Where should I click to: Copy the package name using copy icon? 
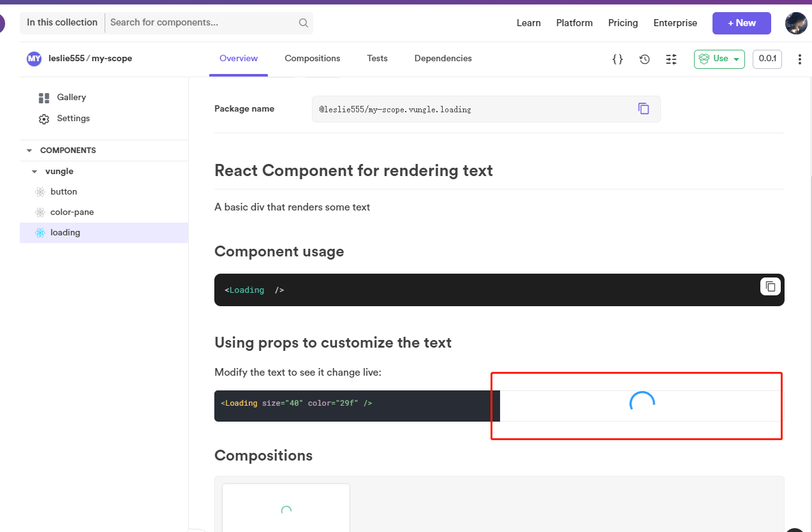pos(644,108)
